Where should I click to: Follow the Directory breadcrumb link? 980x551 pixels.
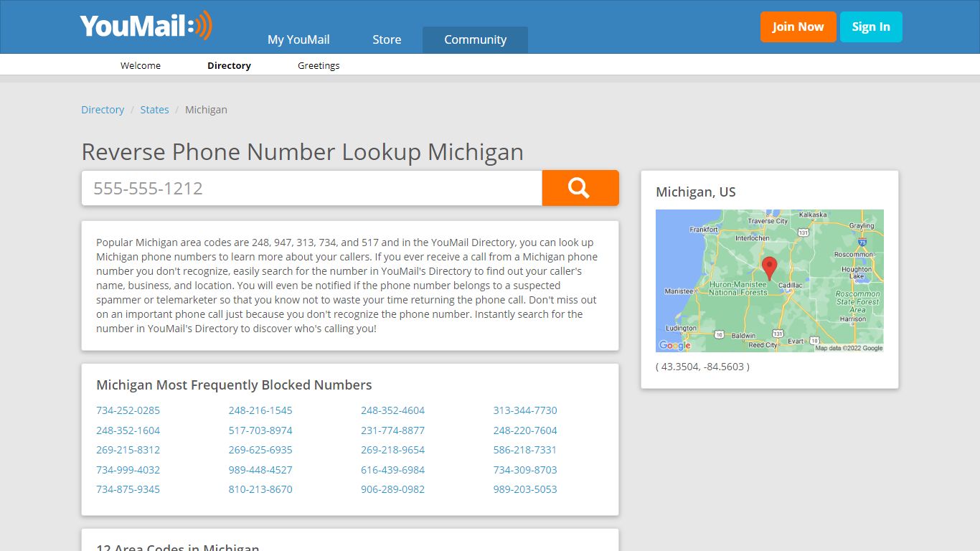(x=103, y=110)
